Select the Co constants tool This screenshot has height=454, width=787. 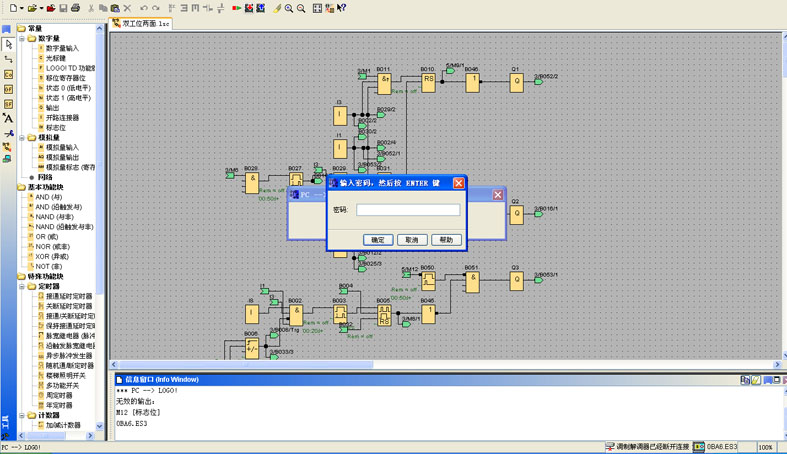click(8, 74)
